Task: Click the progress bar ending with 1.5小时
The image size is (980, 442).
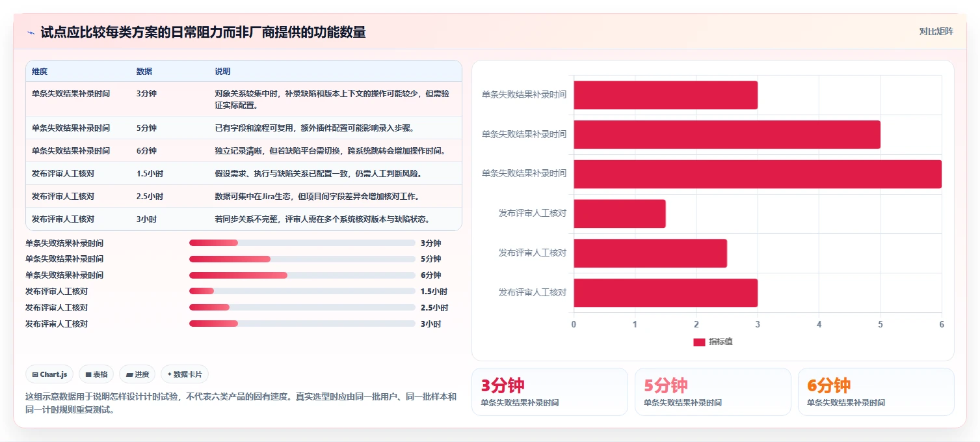Action: [x=302, y=291]
